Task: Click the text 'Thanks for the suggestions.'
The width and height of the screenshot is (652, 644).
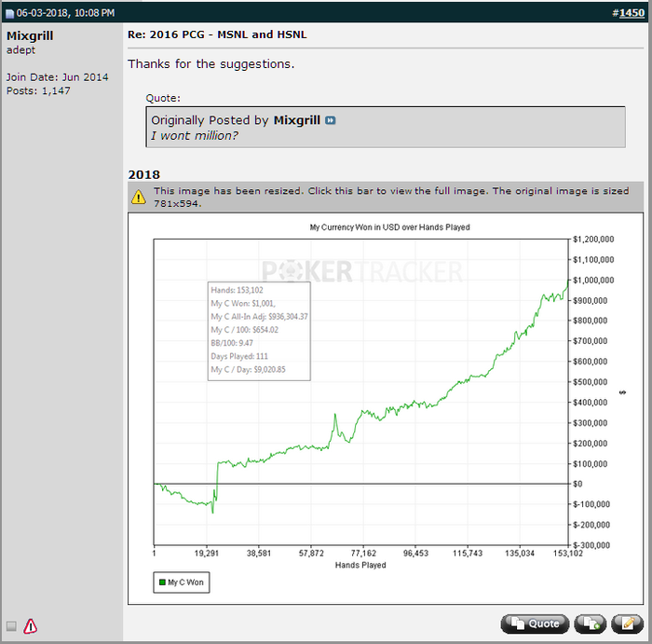Action: (211, 64)
